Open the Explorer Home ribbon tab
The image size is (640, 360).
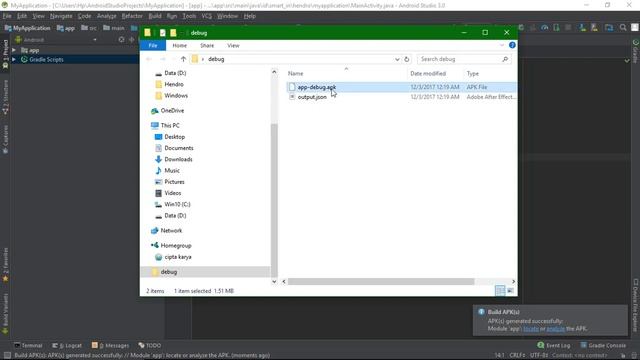tap(180, 45)
